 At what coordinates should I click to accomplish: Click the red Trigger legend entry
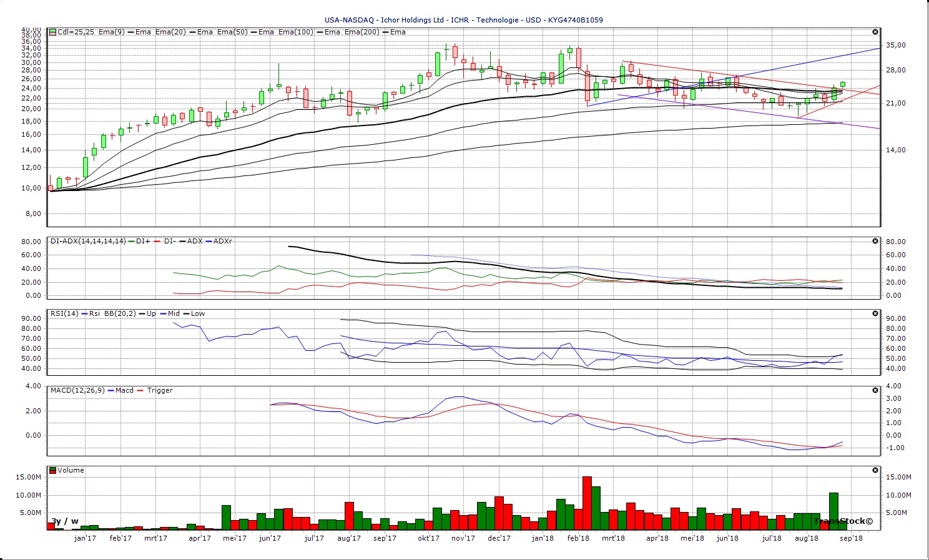coord(155,390)
